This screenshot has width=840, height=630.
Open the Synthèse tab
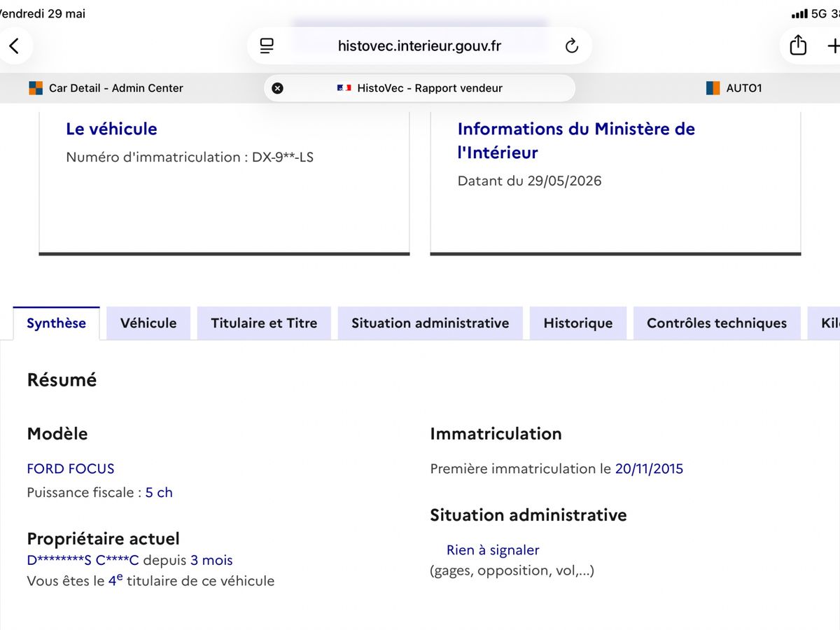pyautogui.click(x=56, y=323)
